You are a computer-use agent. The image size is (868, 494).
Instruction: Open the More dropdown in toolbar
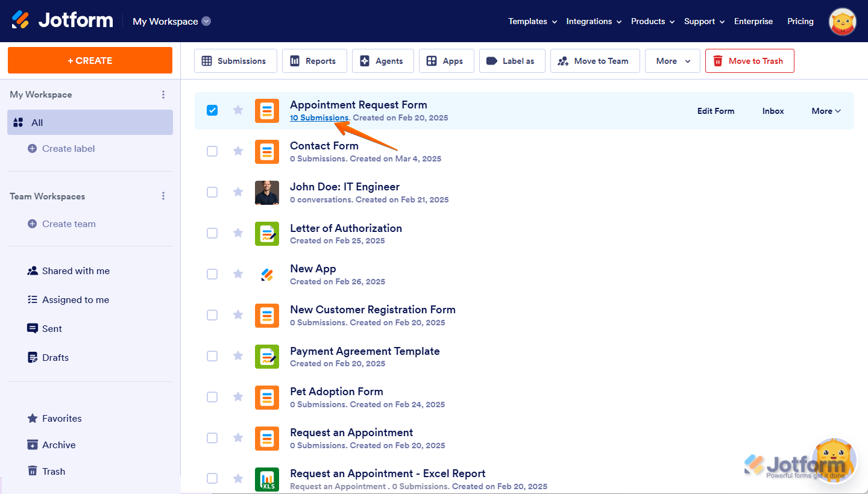click(x=672, y=61)
